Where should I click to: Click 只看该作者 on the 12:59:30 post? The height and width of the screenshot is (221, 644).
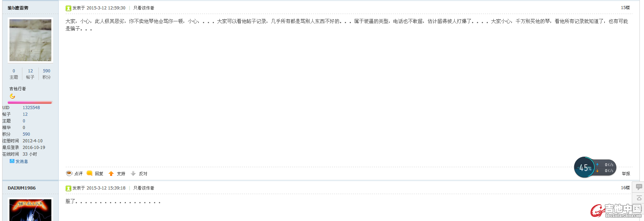(x=144, y=8)
